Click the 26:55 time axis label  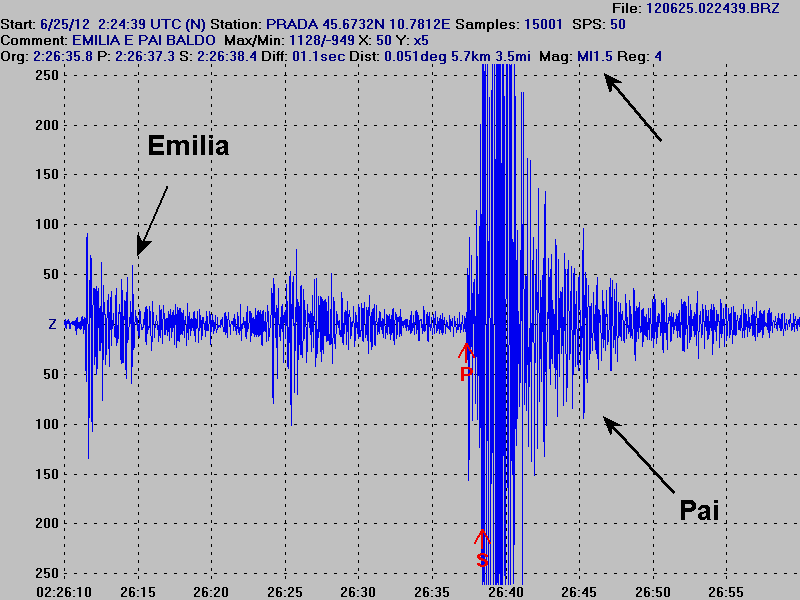tap(726, 592)
